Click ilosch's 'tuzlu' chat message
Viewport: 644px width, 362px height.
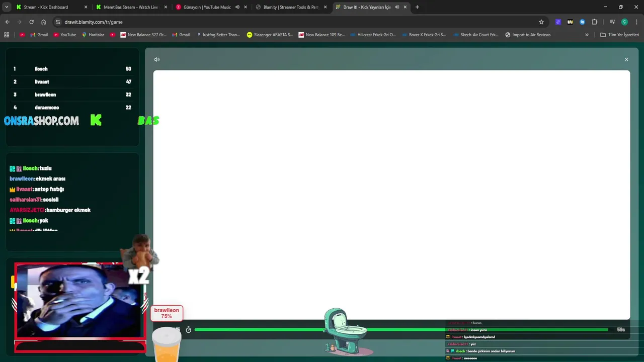tap(31, 168)
